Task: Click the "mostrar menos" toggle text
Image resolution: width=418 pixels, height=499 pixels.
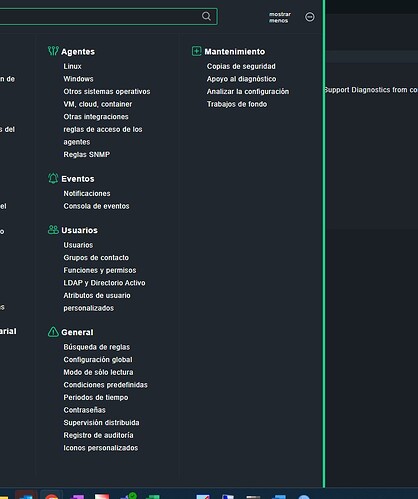Action: click(280, 17)
